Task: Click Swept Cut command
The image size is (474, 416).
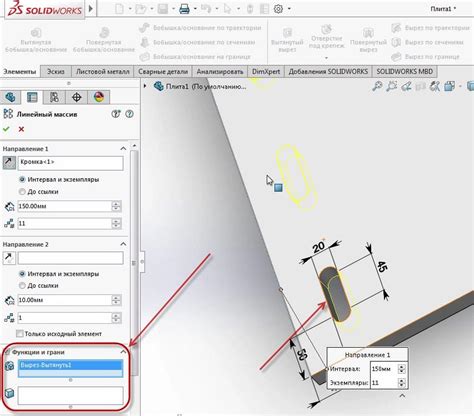Action: (x=430, y=28)
